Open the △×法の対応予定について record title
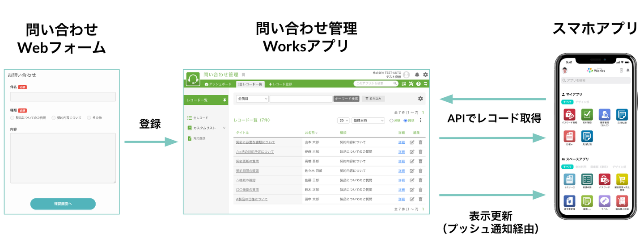Image resolution: width=644 pixels, height=246 pixels. pyautogui.click(x=255, y=152)
